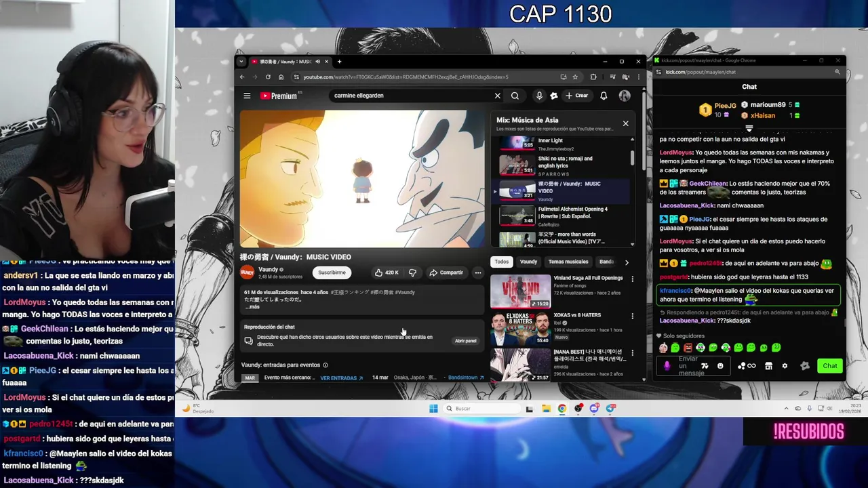Open the Bandsintown link
868x488 pixels.
(466, 378)
